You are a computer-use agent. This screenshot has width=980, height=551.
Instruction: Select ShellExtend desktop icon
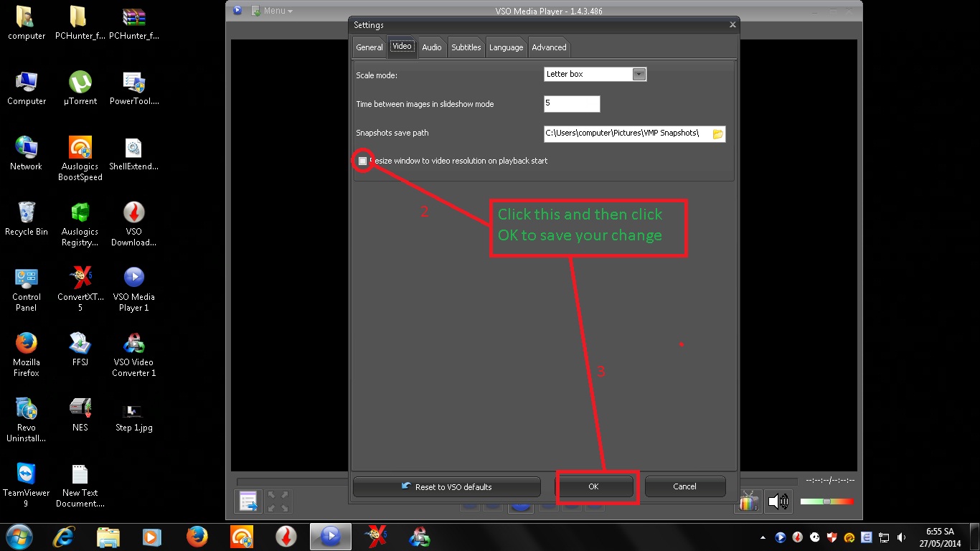pos(133,154)
